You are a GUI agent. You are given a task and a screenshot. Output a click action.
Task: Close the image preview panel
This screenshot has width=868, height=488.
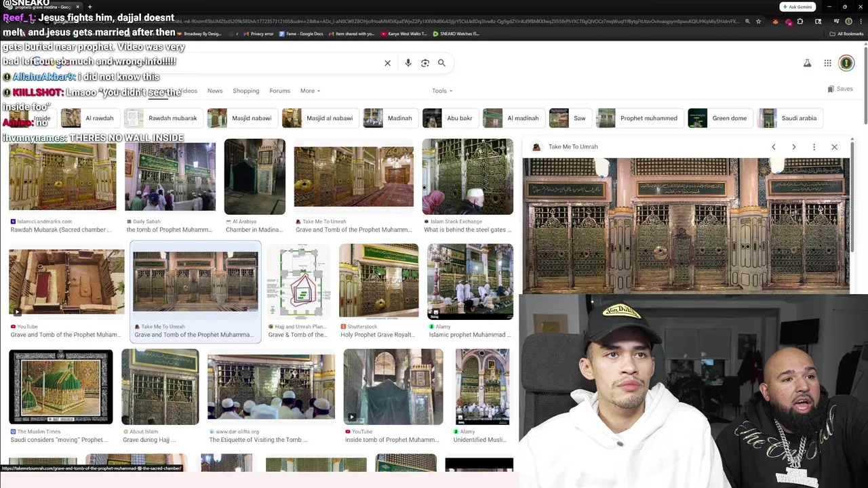[834, 147]
